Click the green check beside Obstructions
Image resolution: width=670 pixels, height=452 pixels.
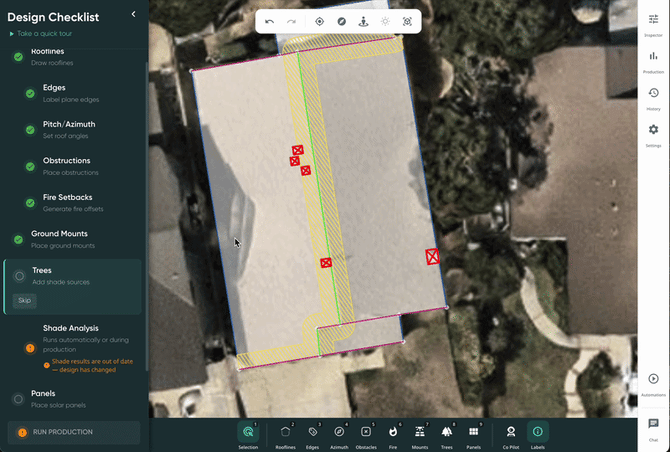[x=30, y=167]
